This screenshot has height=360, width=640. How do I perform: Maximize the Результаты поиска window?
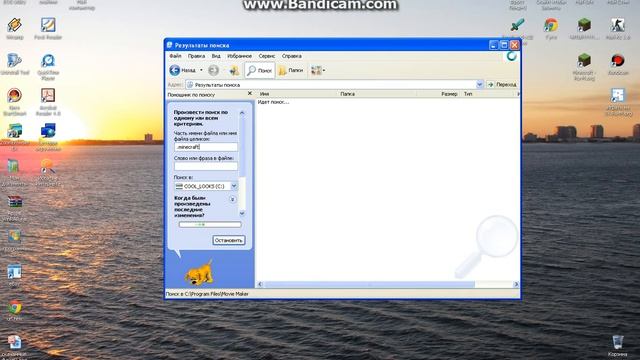tap(504, 45)
